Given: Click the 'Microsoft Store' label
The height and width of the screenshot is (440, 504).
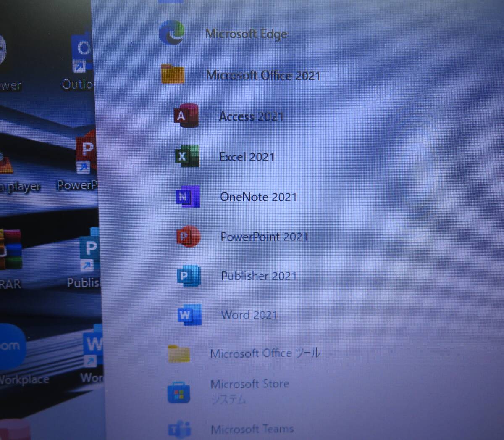Looking at the screenshot, I should 250,384.
